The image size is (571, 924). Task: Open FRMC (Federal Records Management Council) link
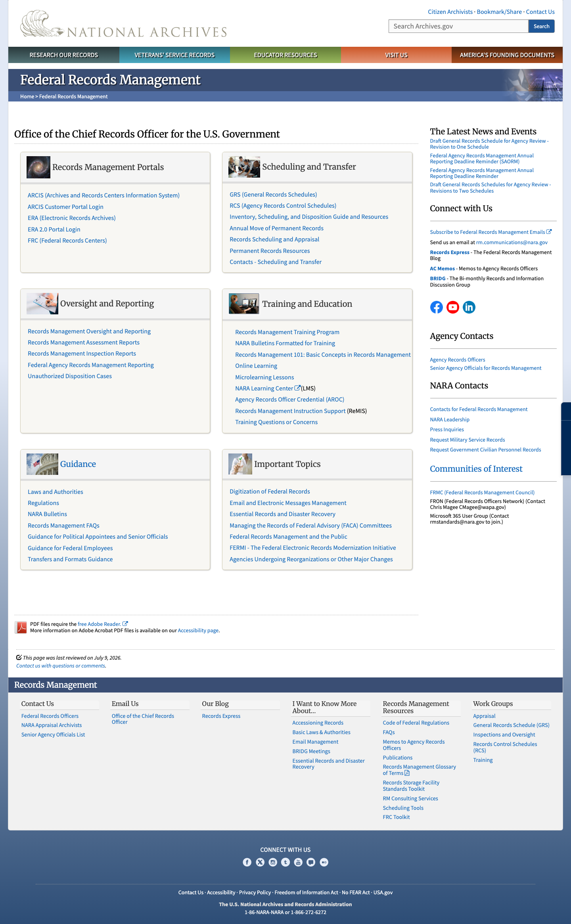coord(482,493)
